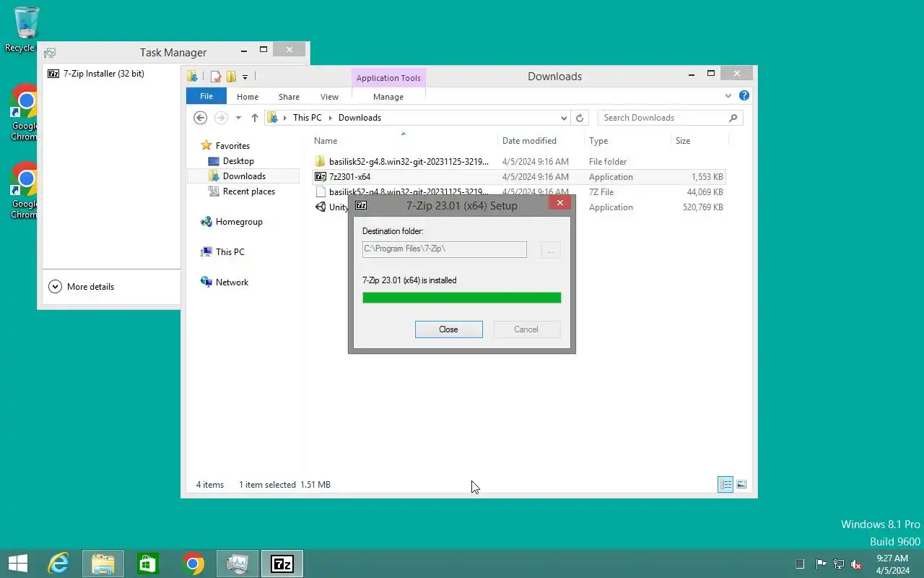Open the recent locations dropdown arrow
Screen dimensions: 924x578
(x=238, y=118)
